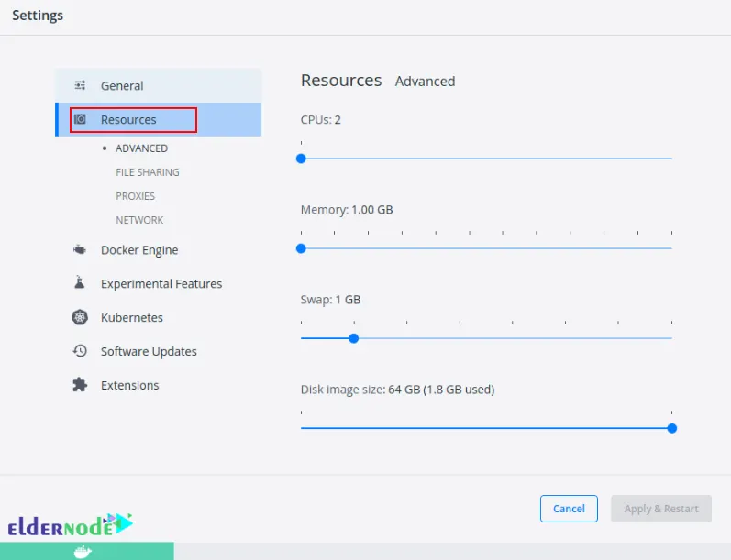
Task: Click the Resources disk icon
Action: [80, 119]
